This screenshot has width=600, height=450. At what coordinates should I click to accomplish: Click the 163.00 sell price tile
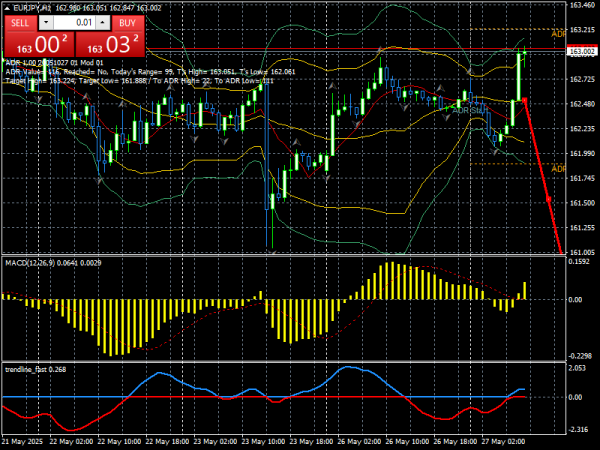[x=39, y=44]
